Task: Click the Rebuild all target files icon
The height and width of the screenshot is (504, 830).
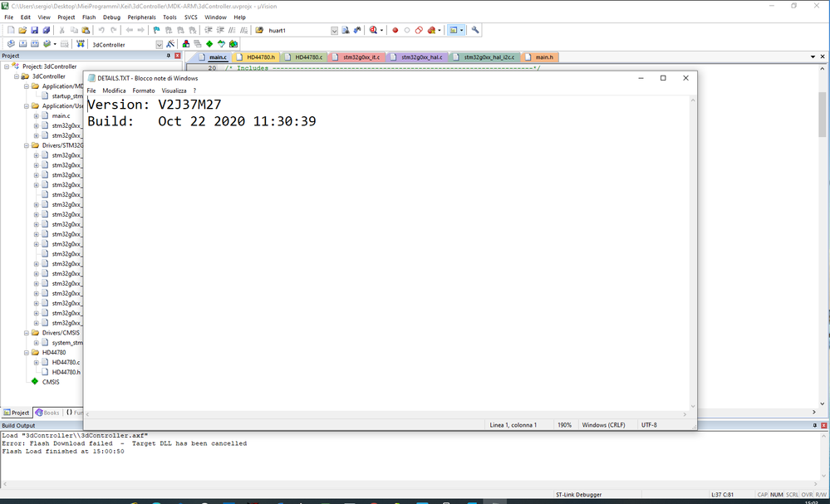Action: click(35, 44)
